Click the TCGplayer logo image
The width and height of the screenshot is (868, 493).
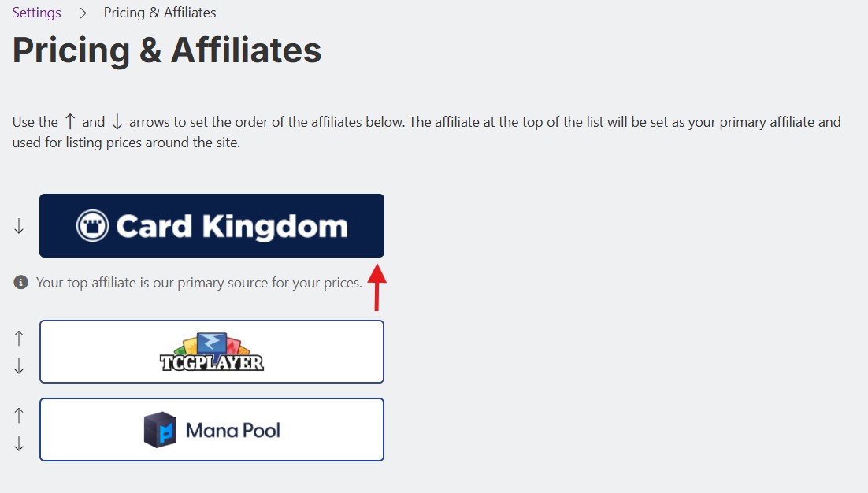point(212,352)
